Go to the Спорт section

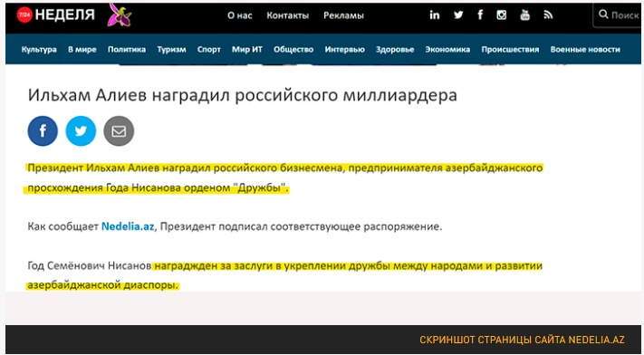pos(208,49)
